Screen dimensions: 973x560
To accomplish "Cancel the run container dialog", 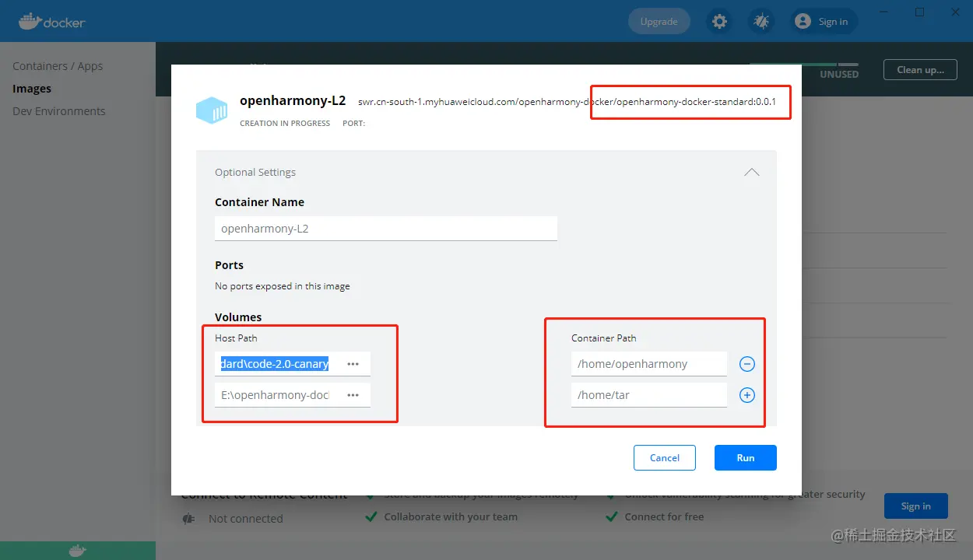I will [x=665, y=457].
